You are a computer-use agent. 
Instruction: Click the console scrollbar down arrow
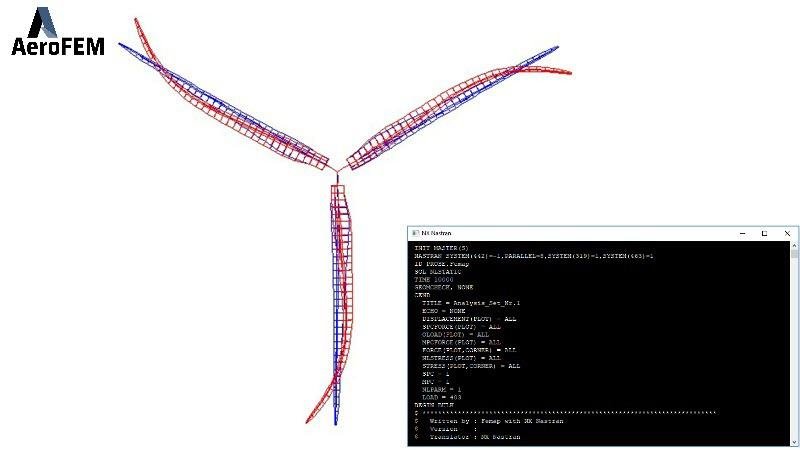coord(792,440)
